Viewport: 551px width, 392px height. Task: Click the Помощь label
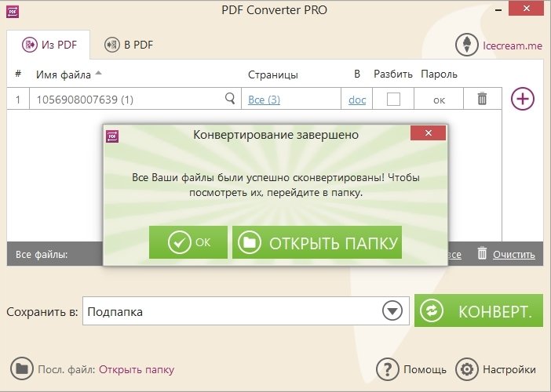(x=425, y=369)
